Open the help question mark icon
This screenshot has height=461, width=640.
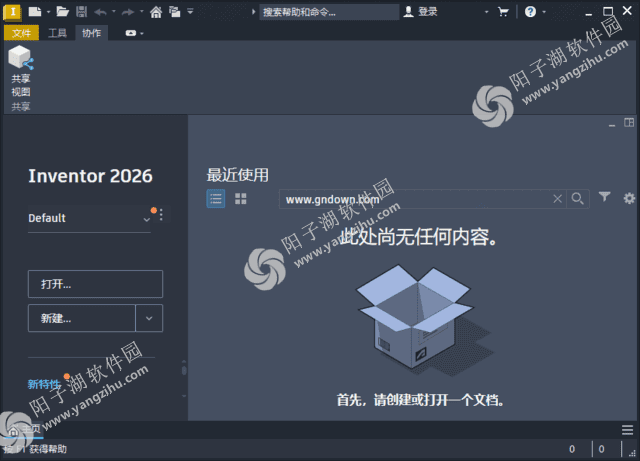(x=530, y=11)
